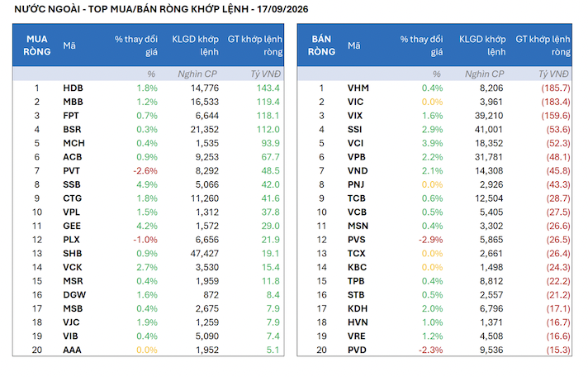Click VPB volume 31,781
The width and height of the screenshot is (588, 377).
(x=489, y=157)
